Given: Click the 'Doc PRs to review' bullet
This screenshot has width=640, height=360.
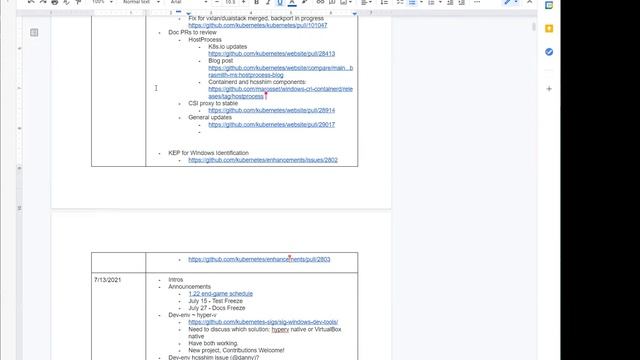Looking at the screenshot, I should [192, 32].
